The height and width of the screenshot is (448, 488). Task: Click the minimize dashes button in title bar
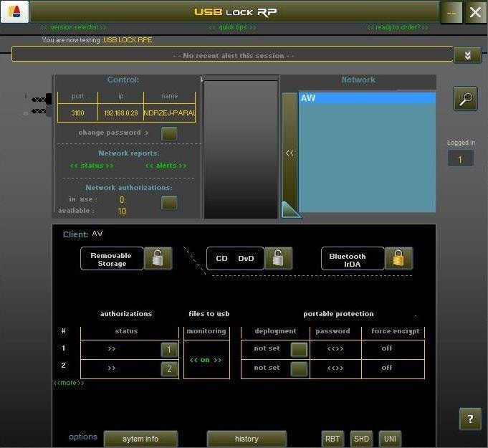451,12
